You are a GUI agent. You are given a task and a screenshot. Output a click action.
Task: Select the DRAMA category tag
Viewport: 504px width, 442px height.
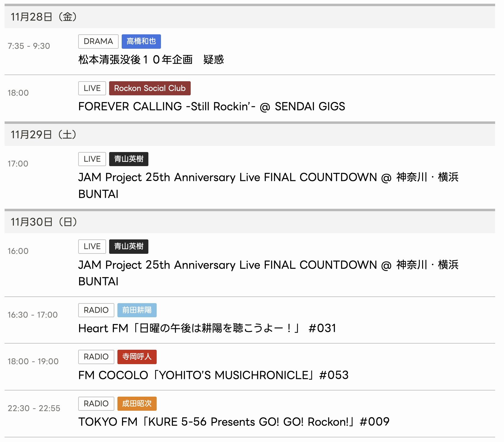(98, 41)
